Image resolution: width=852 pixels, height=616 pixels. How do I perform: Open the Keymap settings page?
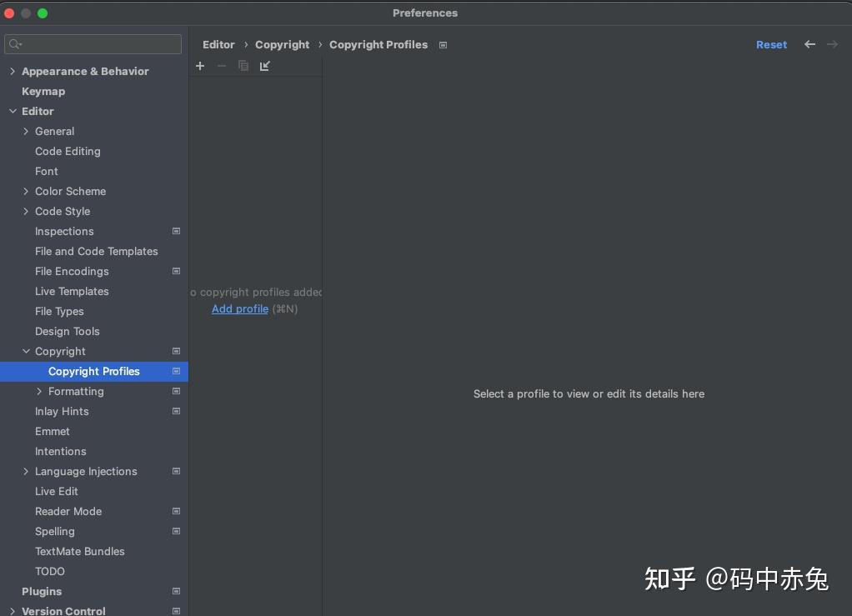point(43,91)
